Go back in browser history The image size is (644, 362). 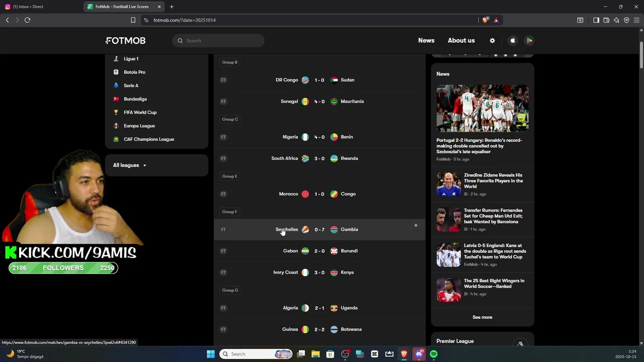coord(7,20)
